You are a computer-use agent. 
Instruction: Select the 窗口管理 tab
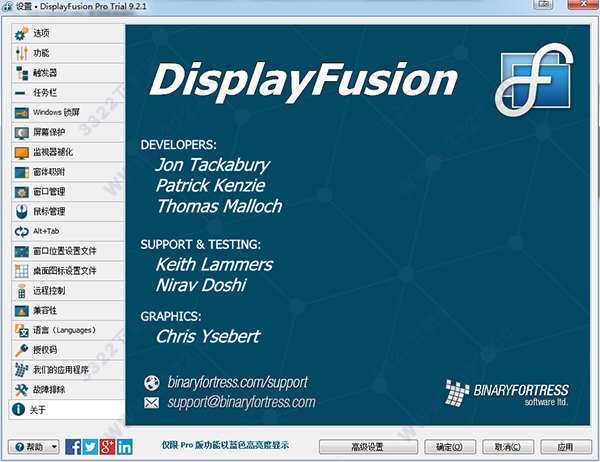pos(68,192)
